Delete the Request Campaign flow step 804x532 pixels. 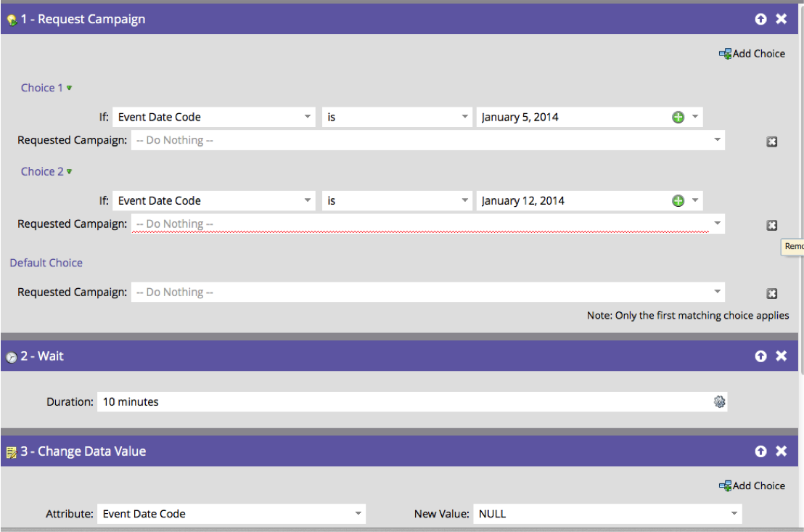pos(782,20)
